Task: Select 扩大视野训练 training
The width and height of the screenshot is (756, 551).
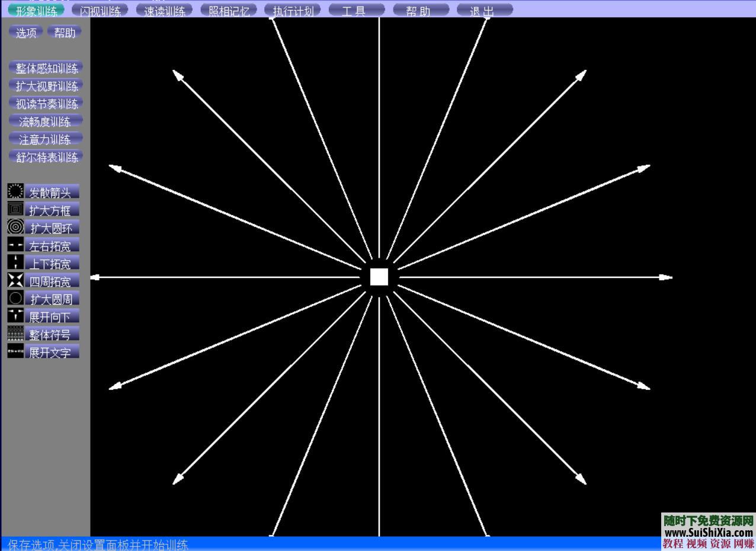Action: [46, 86]
